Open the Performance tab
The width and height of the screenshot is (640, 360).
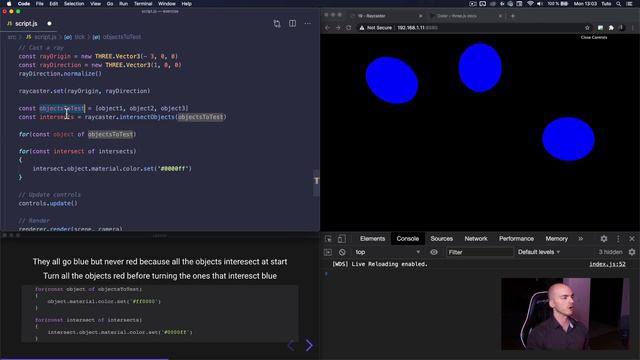pos(516,239)
